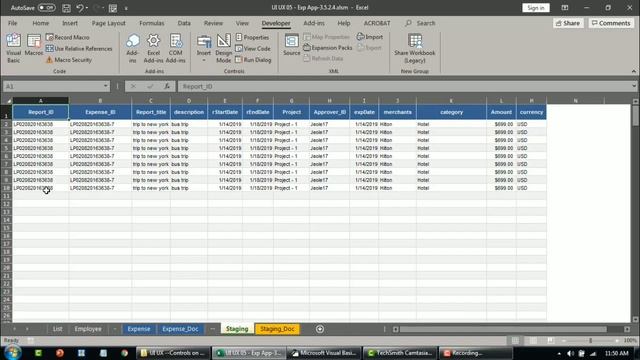Open Share Workbook (Legacy)
Image resolution: width=640 pixels, height=360 pixels.
pyautogui.click(x=415, y=48)
